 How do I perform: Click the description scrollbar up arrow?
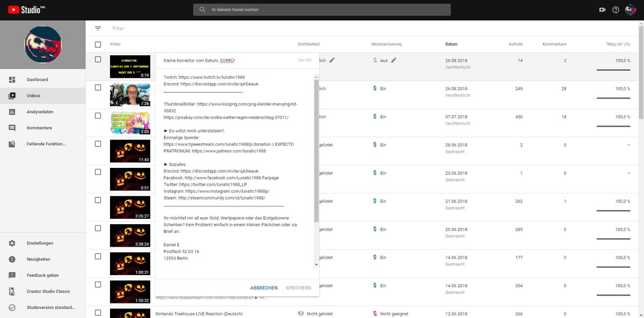[316, 77]
